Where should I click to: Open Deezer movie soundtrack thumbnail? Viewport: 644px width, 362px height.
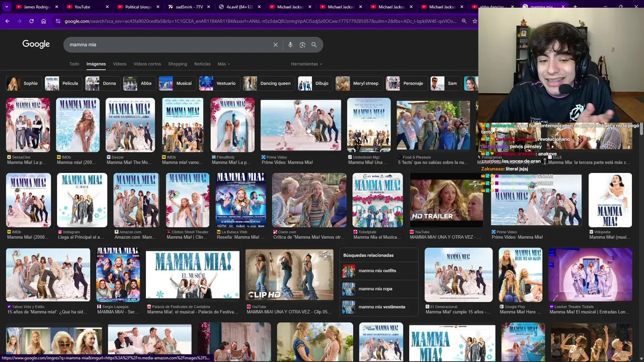pyautogui.click(x=130, y=125)
